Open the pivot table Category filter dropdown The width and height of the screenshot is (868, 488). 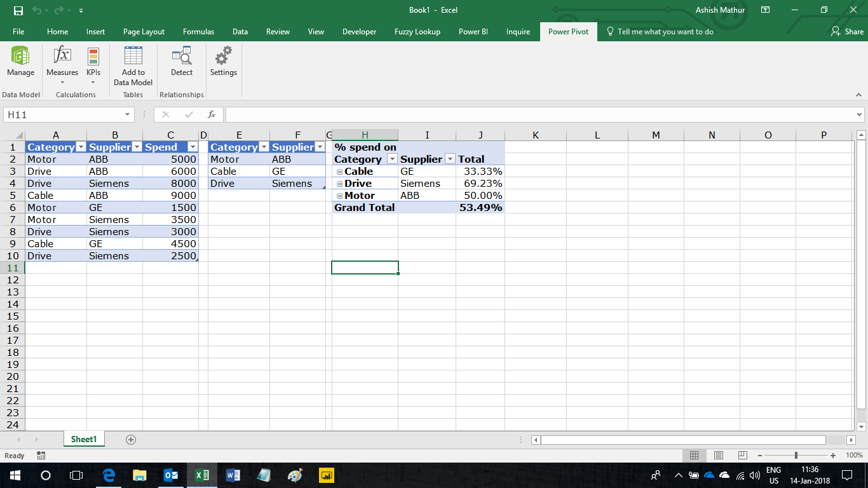(392, 159)
